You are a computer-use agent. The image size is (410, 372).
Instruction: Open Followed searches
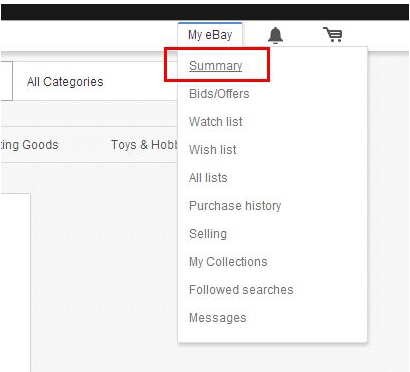[241, 290]
